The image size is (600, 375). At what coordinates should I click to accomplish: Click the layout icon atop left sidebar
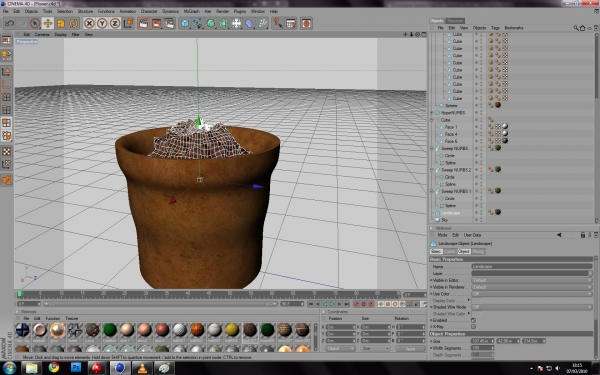click(7, 40)
